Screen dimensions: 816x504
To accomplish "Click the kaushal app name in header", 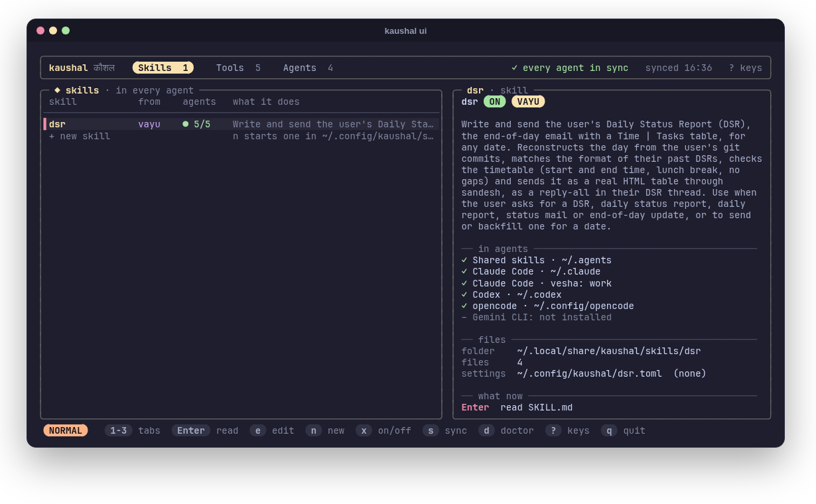I will pyautogui.click(x=68, y=68).
